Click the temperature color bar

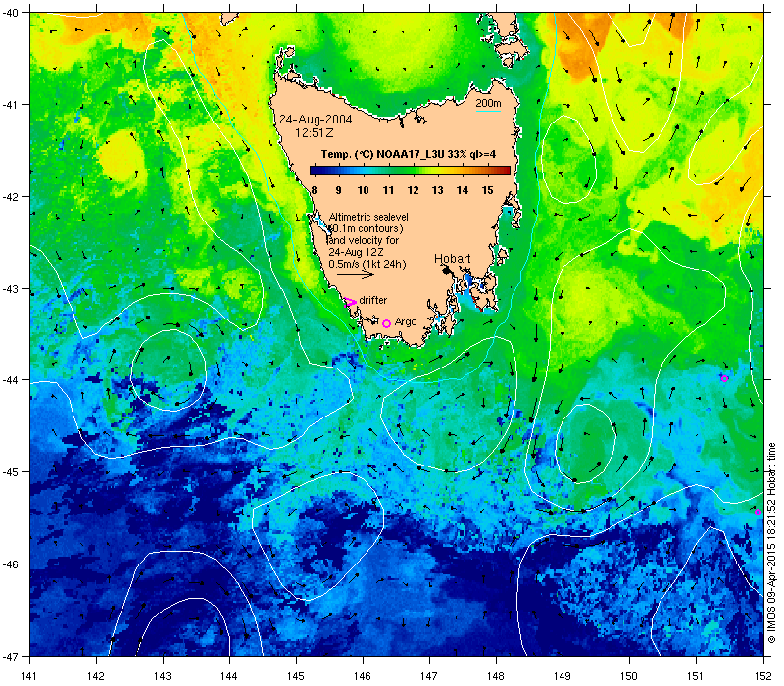tap(410, 171)
